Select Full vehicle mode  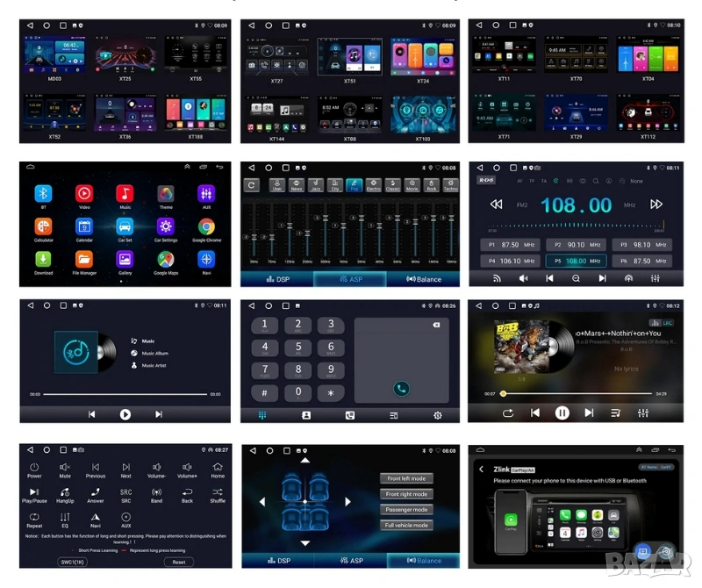click(x=406, y=525)
